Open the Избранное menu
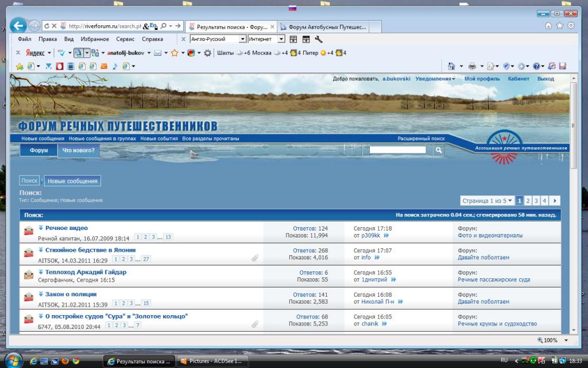Image resolution: width=588 pixels, height=368 pixels. [95, 39]
